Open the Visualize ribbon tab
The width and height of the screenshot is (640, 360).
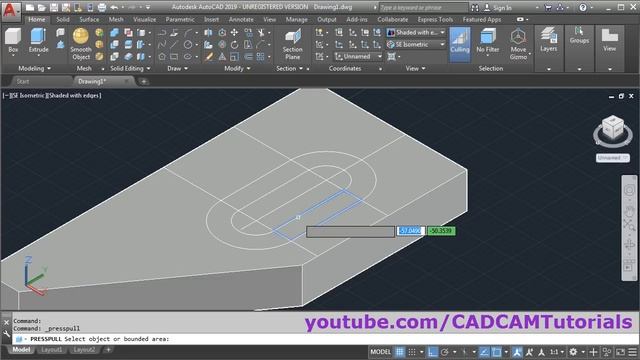[x=144, y=19]
